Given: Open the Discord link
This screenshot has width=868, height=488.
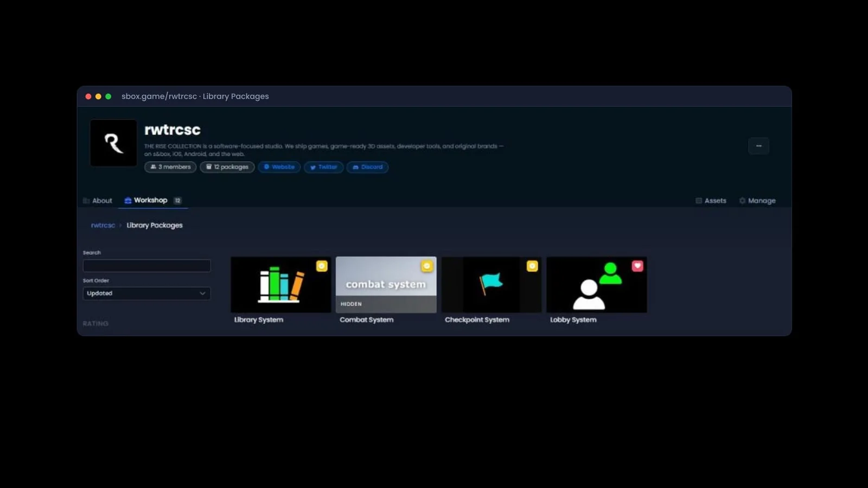Looking at the screenshot, I should point(367,167).
